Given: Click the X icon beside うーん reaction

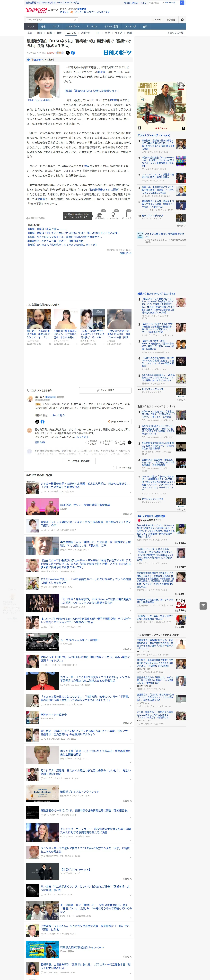Looking at the screenshot, I should (x=130, y=442).
